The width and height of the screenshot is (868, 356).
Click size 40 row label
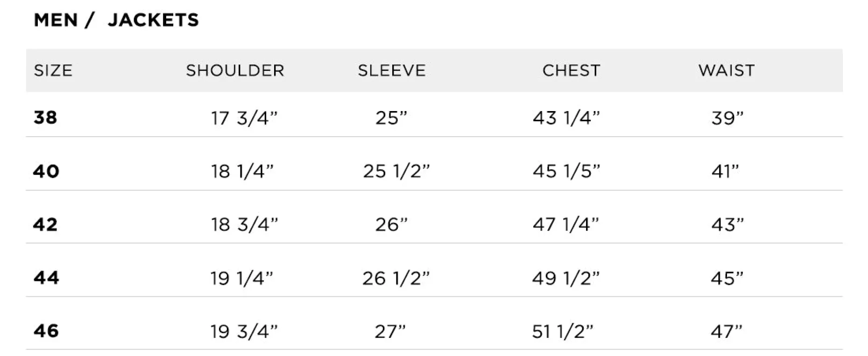pos(46,171)
